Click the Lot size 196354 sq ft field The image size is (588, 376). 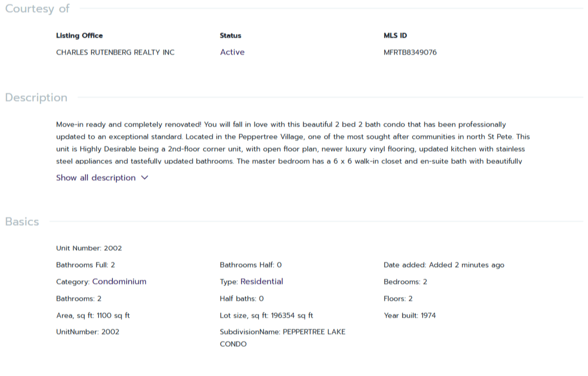266,315
